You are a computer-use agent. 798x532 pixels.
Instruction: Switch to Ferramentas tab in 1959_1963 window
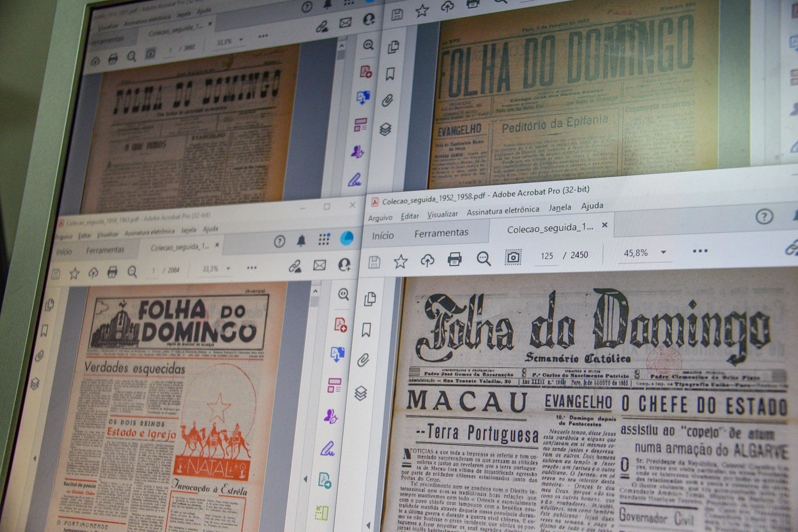105,250
